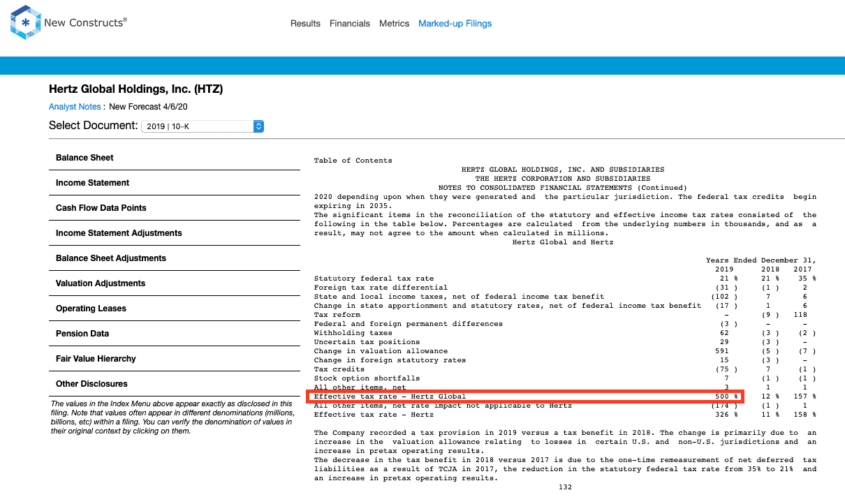Viewport: 845px width, 504px height.
Task: Click 'Change in valuation allowance' row label
Action: click(381, 351)
